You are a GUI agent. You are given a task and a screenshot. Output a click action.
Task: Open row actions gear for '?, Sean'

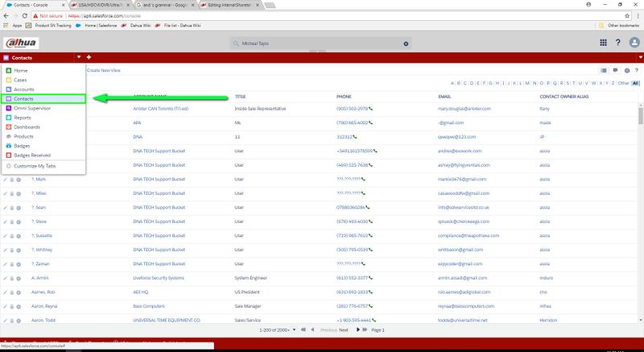coord(19,208)
